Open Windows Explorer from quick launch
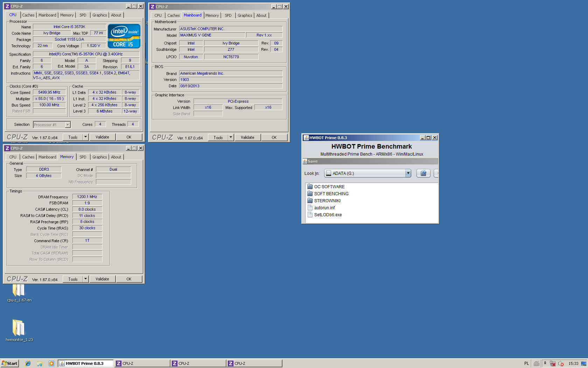Viewport: 588px width, 368px height. point(40,363)
